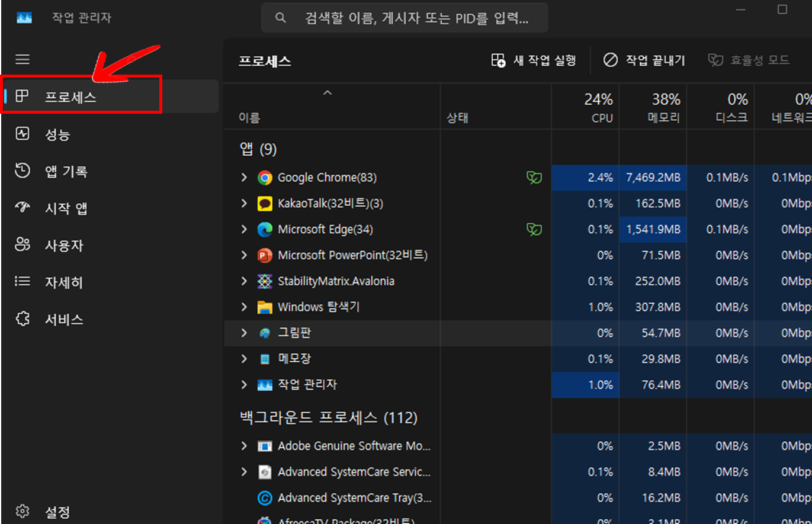This screenshot has height=524, width=812.
Task: Sort by the CPU column header
Action: [585, 107]
